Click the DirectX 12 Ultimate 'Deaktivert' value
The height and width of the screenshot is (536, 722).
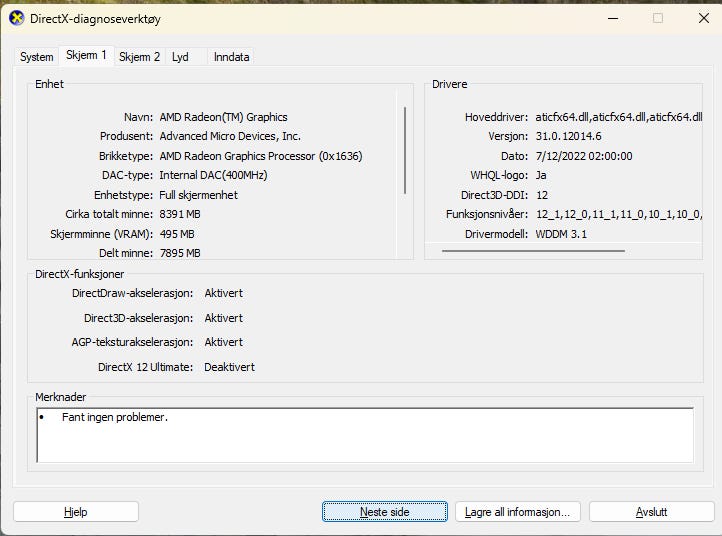(x=229, y=367)
